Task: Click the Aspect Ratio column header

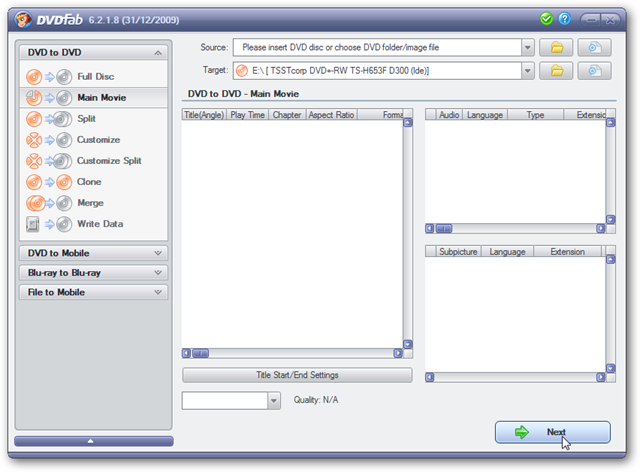Action: click(x=331, y=115)
